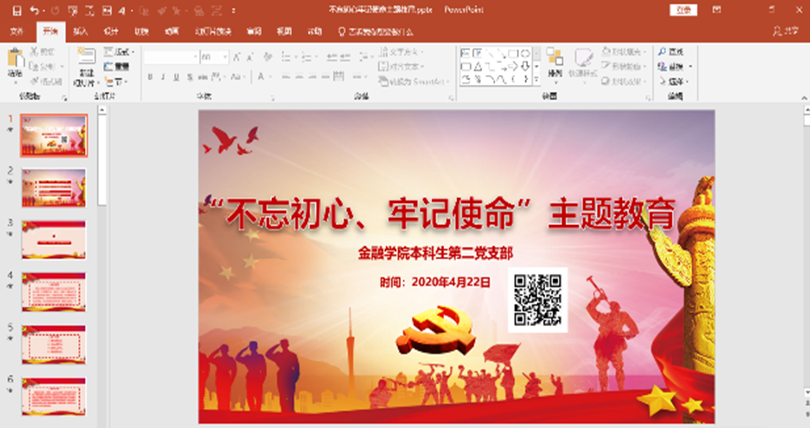
Task: Switch to the Insert (插入) tab
Action: tap(81, 31)
